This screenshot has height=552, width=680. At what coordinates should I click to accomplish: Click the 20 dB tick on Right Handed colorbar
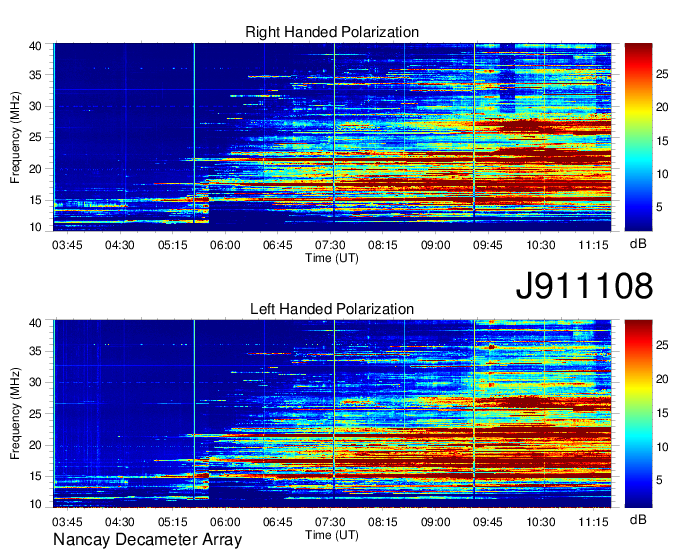[662, 108]
